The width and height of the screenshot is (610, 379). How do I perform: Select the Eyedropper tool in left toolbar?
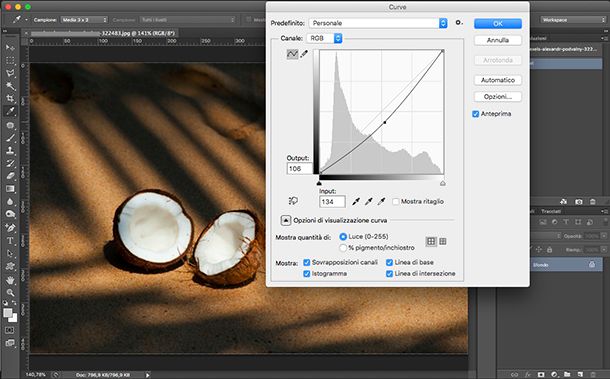point(10,111)
